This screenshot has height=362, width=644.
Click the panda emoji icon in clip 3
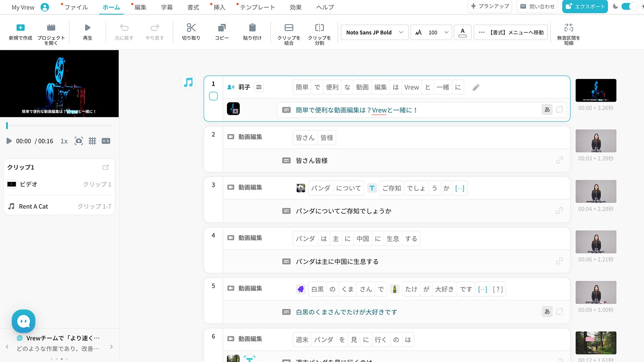[x=301, y=188]
